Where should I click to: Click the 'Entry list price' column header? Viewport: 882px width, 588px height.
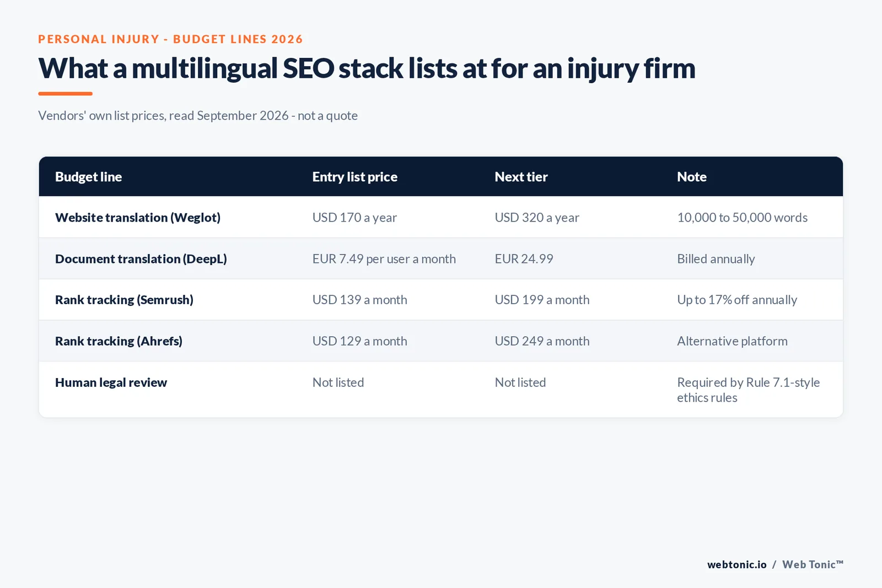[x=354, y=177]
